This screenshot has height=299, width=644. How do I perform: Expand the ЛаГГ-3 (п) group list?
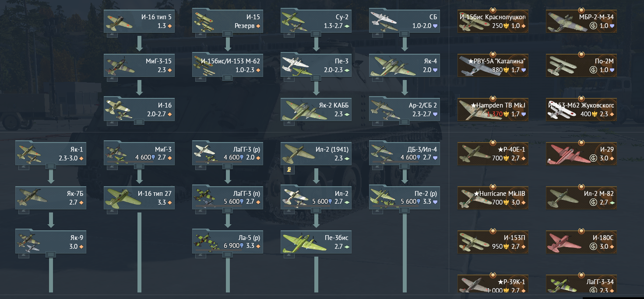click(x=227, y=210)
